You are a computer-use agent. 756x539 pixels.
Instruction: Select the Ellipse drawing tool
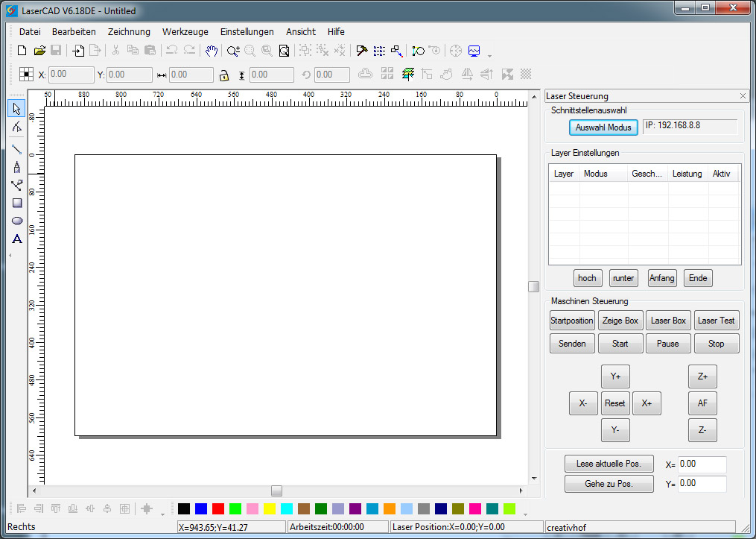(17, 221)
